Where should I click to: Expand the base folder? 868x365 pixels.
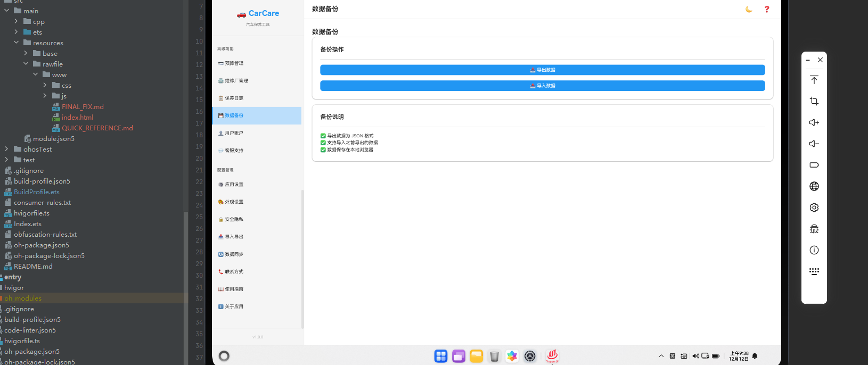point(26,53)
